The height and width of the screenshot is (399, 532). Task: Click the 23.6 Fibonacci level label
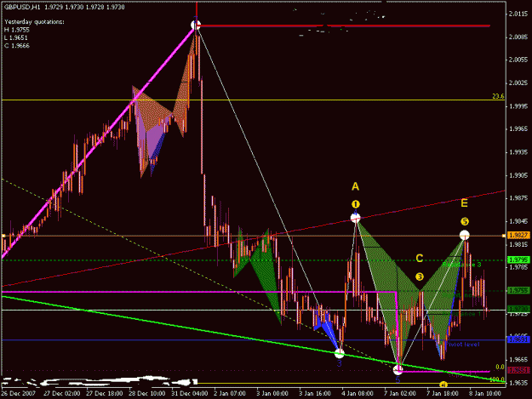click(x=498, y=97)
